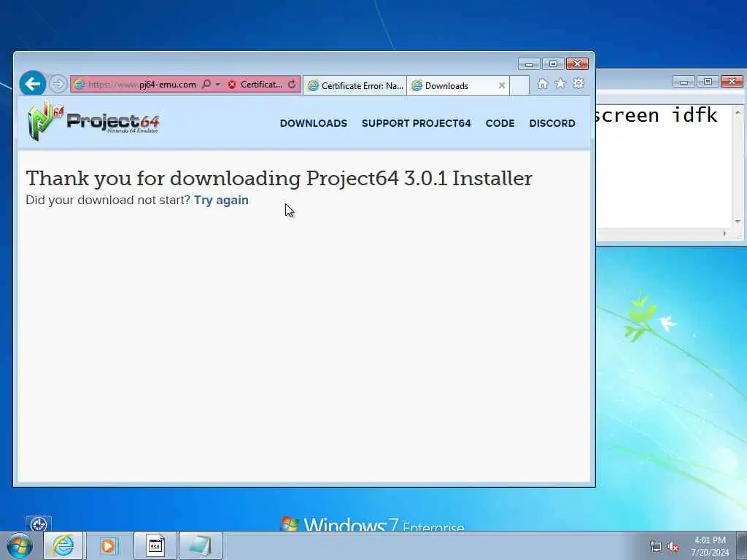Click the Show desktop button
This screenshot has width=747, height=560.
(x=742, y=545)
